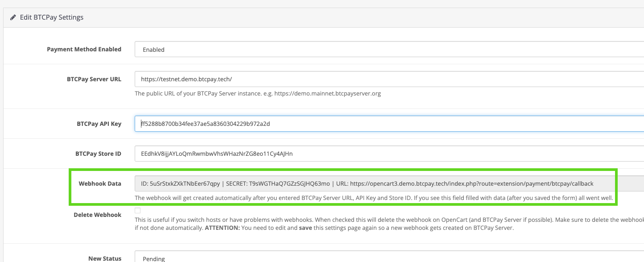Click the 'useful if you switch hosts' help text

[389, 224]
